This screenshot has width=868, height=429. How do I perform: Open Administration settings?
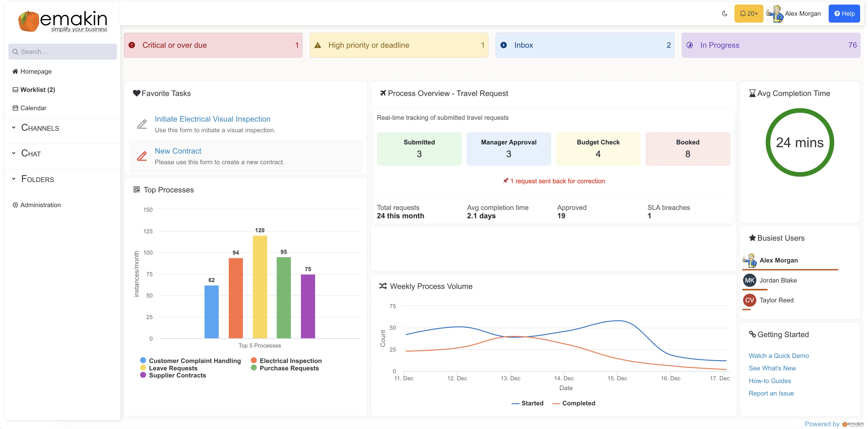40,205
